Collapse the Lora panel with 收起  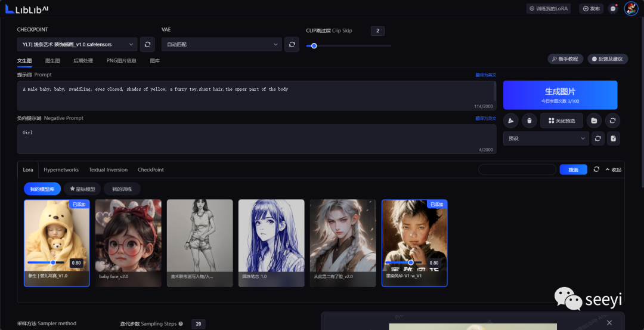point(613,169)
